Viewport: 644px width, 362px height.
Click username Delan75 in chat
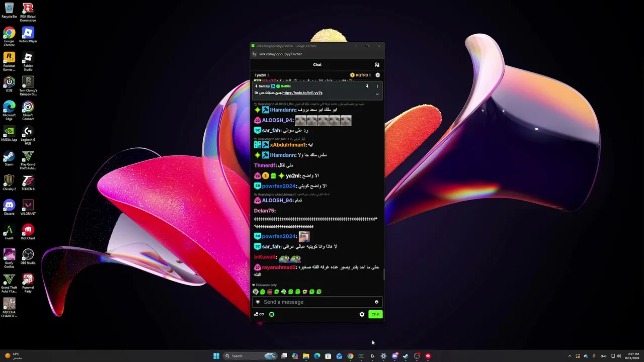coord(264,211)
